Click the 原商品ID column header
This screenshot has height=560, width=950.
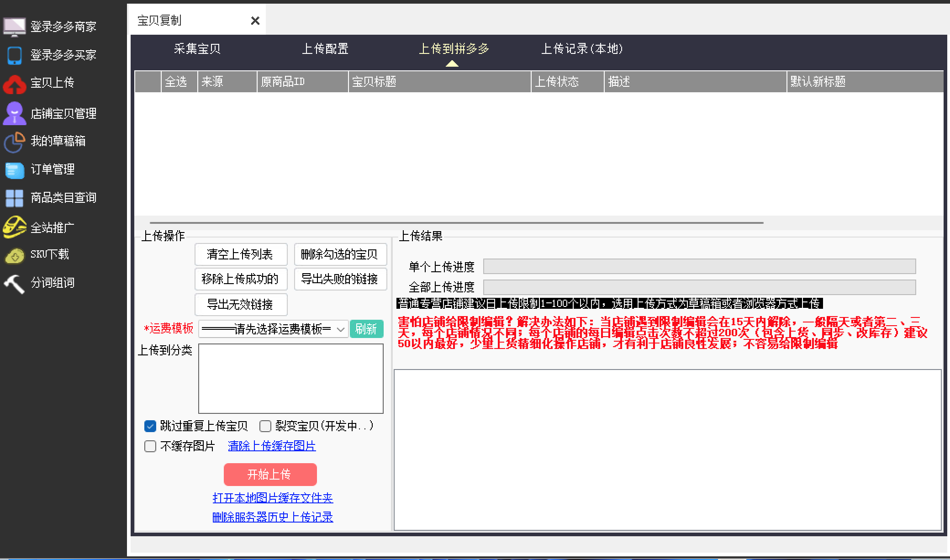(x=302, y=82)
